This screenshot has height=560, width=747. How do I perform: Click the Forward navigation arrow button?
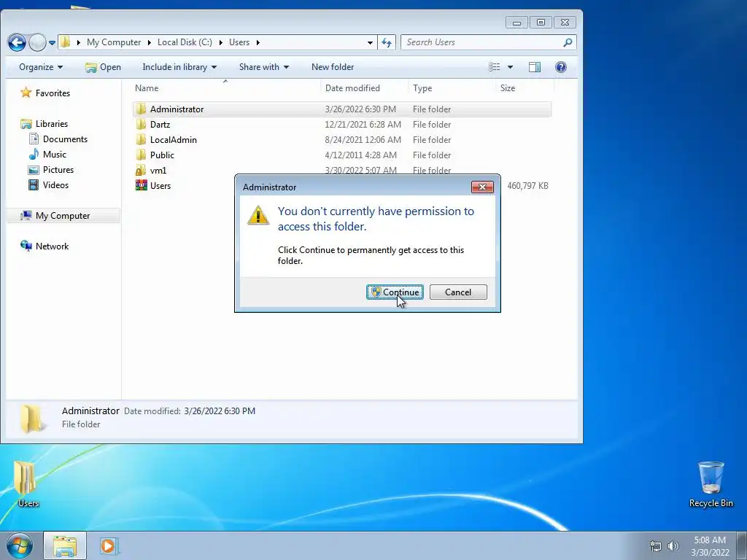click(37, 42)
